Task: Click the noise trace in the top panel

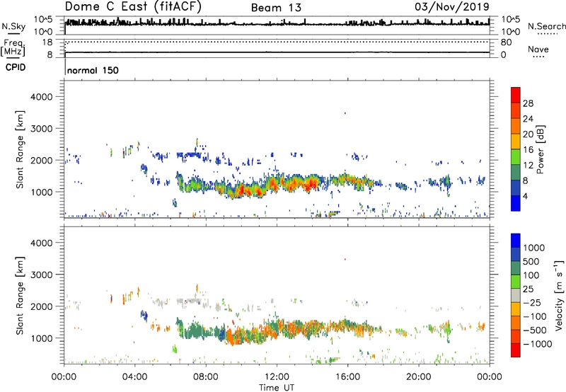Action: pos(277,23)
